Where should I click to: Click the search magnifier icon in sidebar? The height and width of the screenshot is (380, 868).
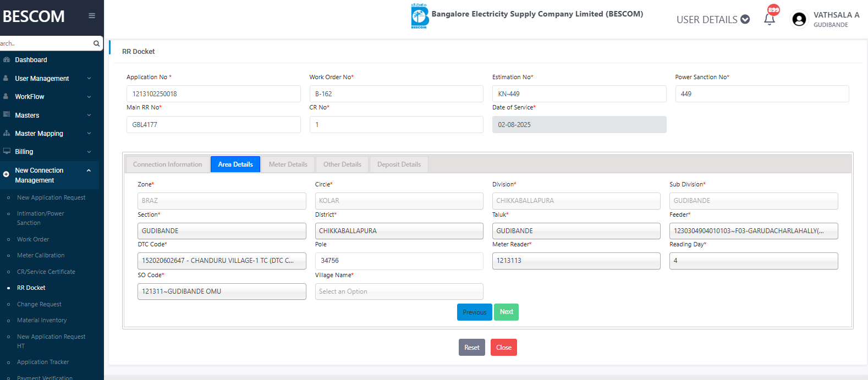[97, 43]
